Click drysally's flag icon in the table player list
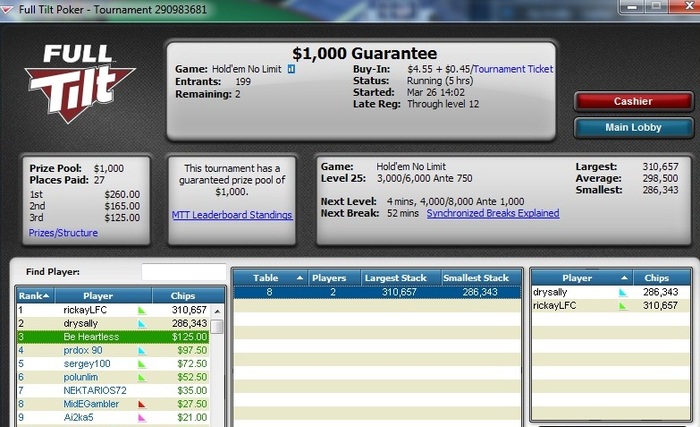The image size is (700, 427). tap(623, 293)
